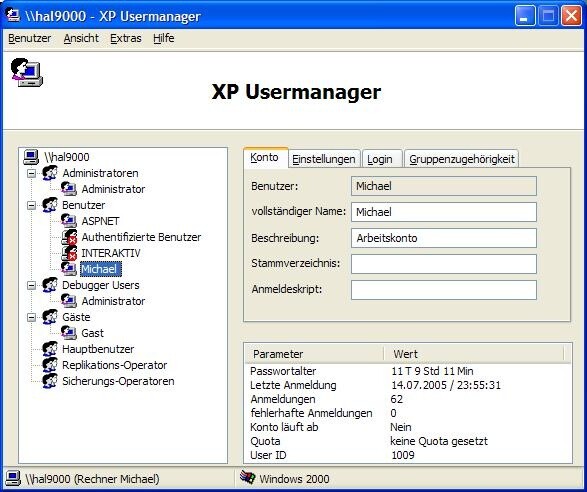This screenshot has width=587, height=492.
Task: Click the Anmeldungen row label
Action: [x=283, y=399]
